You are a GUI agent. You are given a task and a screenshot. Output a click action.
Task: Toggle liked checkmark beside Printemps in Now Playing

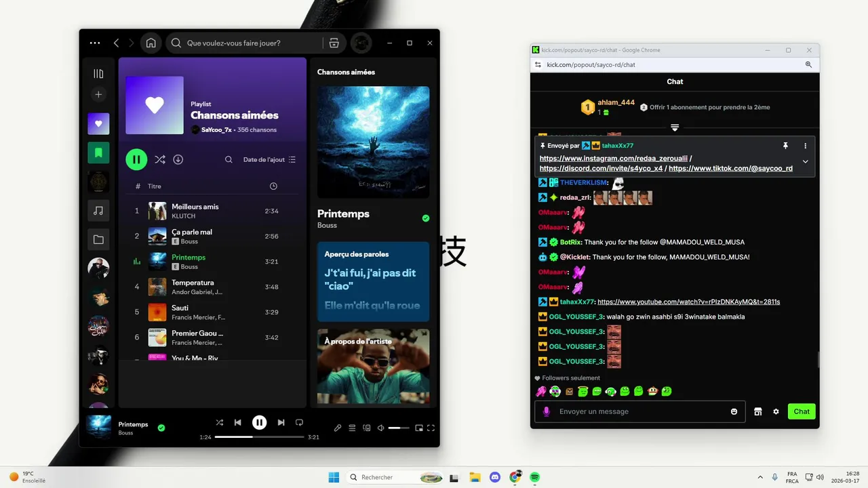426,218
